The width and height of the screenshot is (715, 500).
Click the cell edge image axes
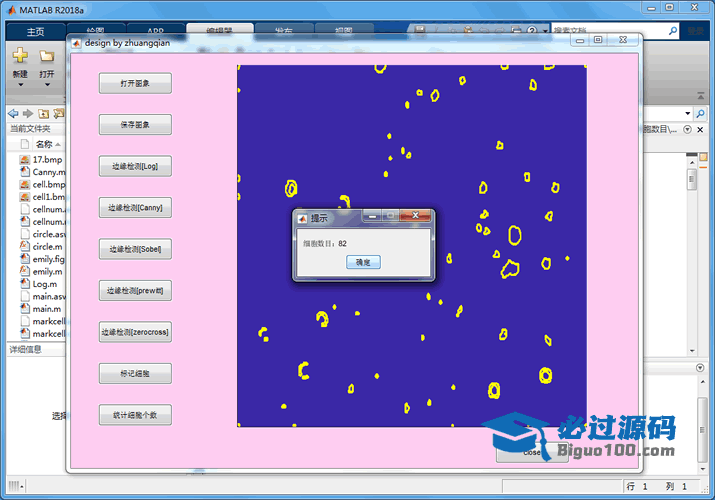point(411,246)
